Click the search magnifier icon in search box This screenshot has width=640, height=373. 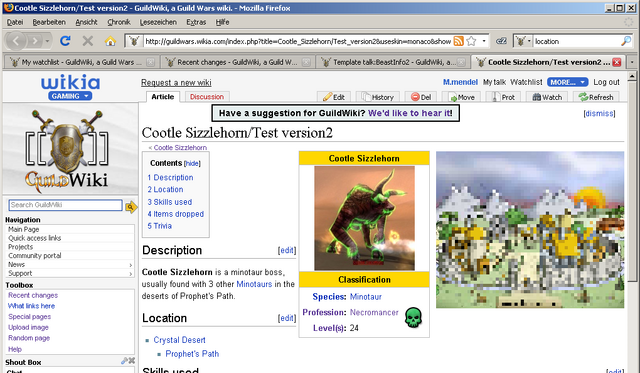626,41
